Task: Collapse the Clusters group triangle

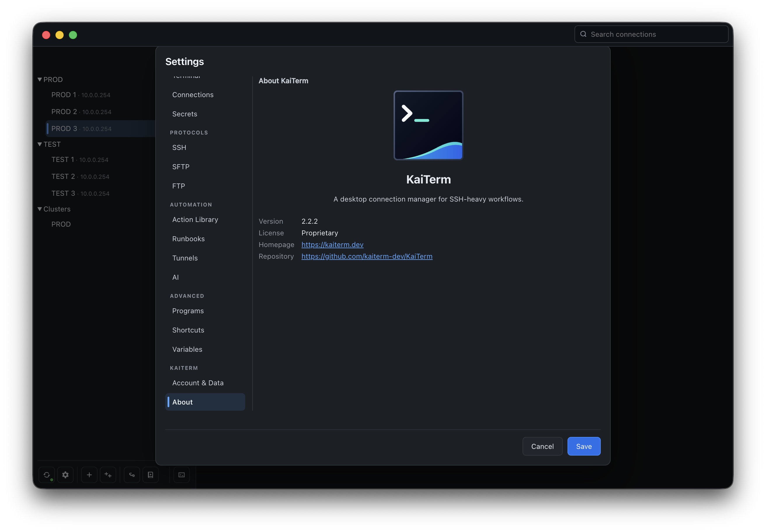Action: [x=40, y=209]
